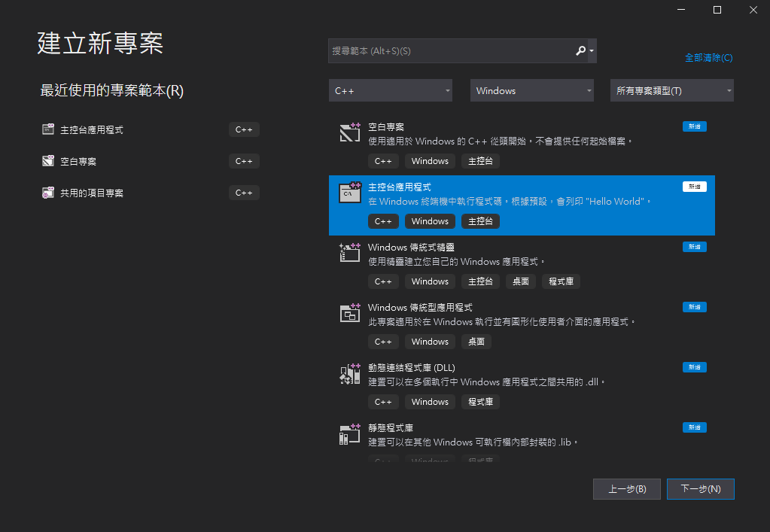Open the C++ language filter dropdown
Screen dimensions: 770x532
391,90
